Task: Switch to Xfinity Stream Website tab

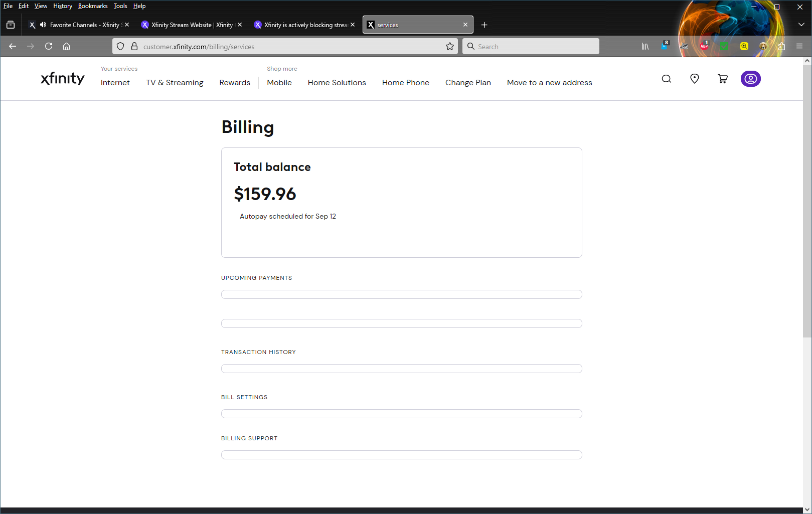Action: [x=192, y=25]
